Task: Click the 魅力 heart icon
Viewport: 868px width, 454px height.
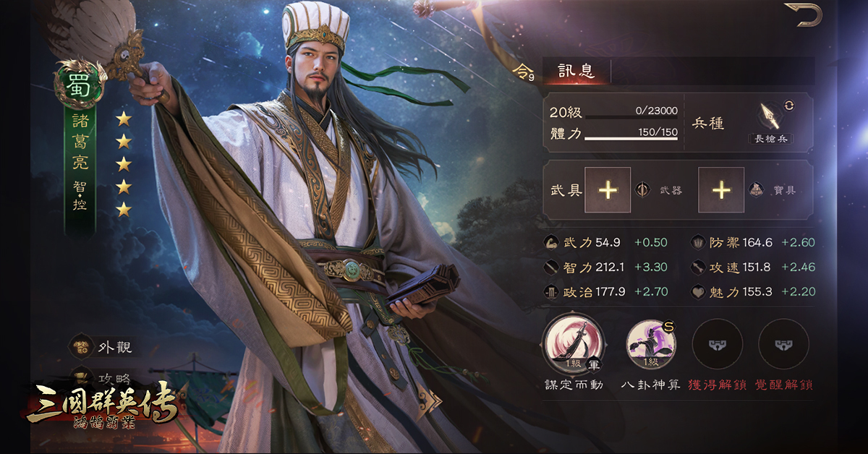Action: (697, 292)
